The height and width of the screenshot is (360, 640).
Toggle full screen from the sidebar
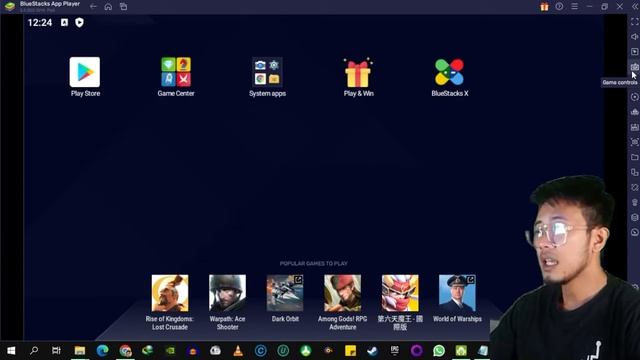[634, 22]
